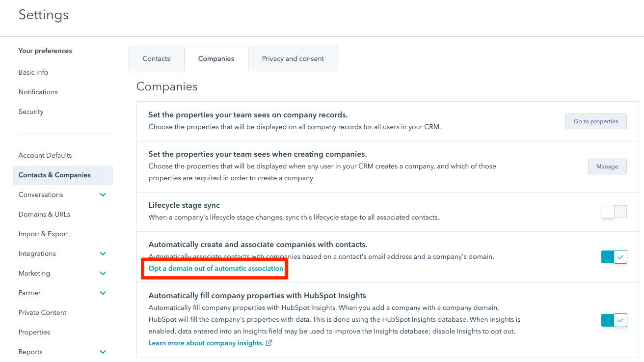
Task: Open Learn more about company insights
Action: click(x=206, y=343)
